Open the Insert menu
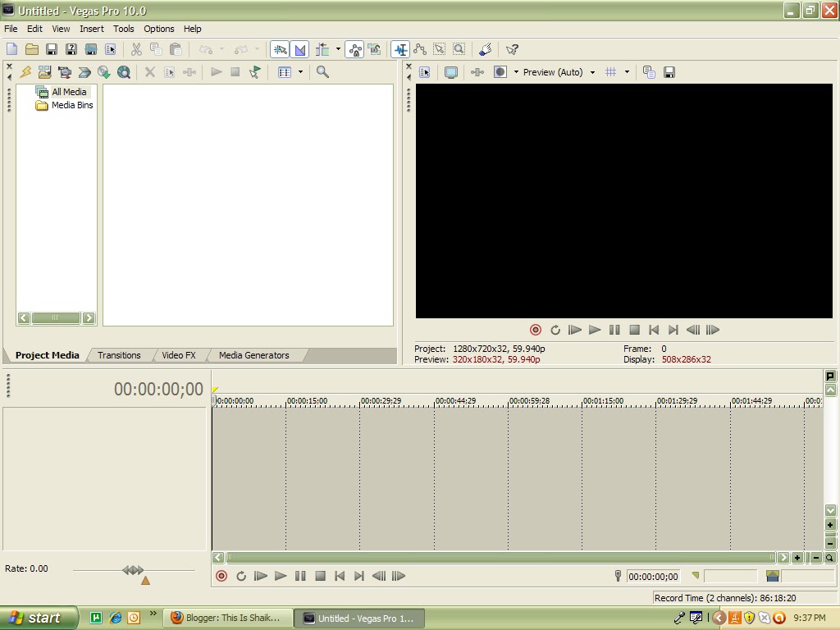Viewport: 840px width, 630px height. point(92,29)
